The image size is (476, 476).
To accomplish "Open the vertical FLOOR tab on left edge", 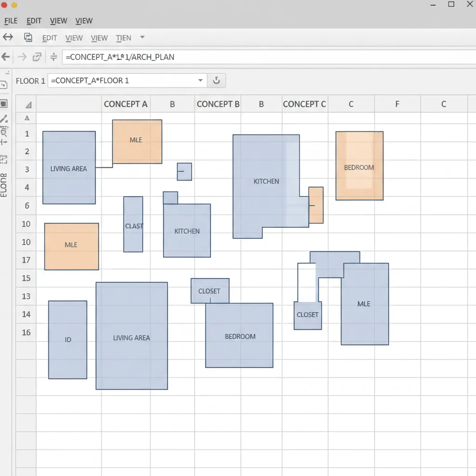I will tap(4, 185).
